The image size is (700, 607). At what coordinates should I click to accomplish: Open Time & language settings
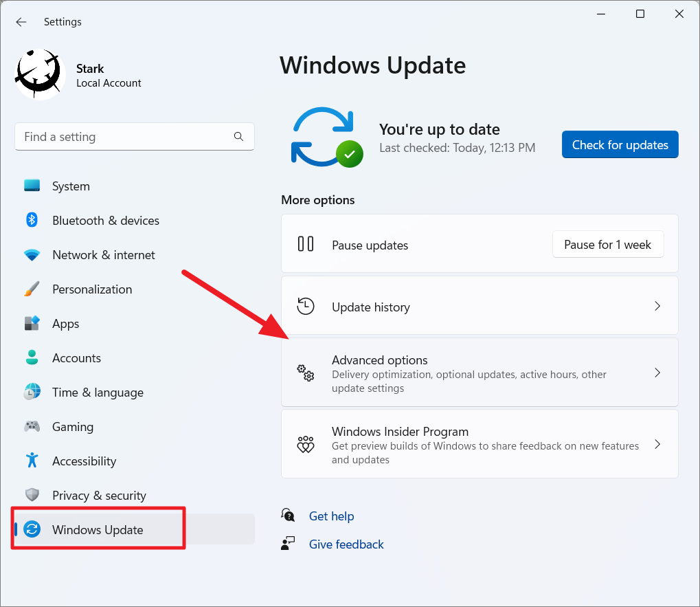pos(135,392)
